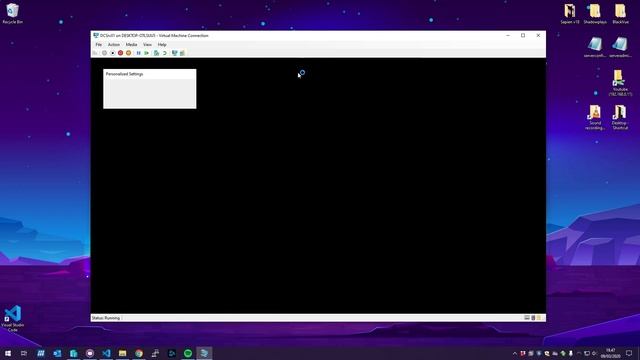Select the Shadowplays desktop folder
The width and height of the screenshot is (640, 360).
click(595, 13)
